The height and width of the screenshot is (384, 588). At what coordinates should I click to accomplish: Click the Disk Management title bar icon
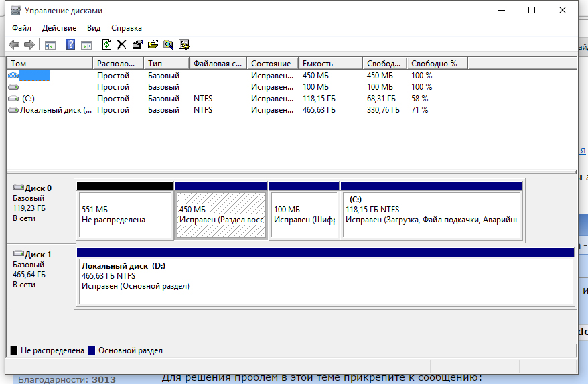tap(16, 11)
